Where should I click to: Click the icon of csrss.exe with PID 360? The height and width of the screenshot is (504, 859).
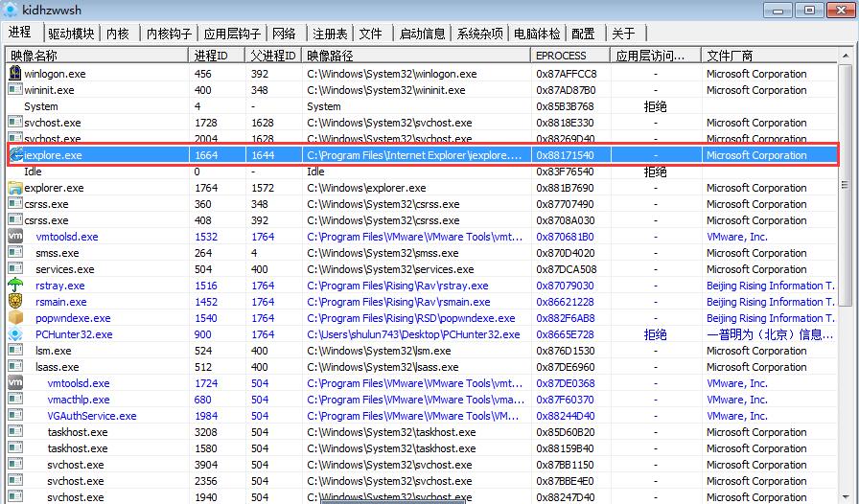point(15,204)
